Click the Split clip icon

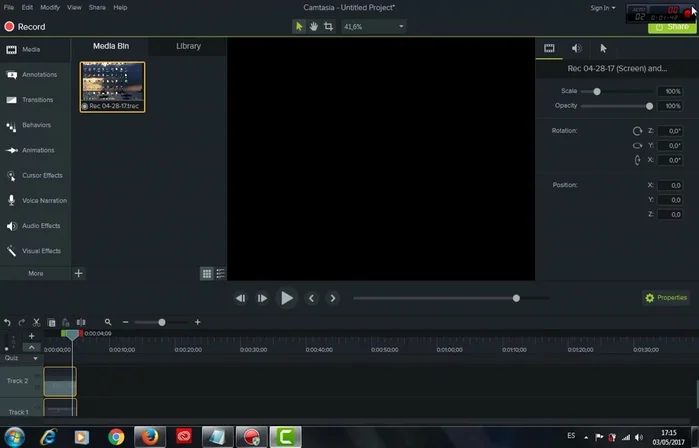tap(81, 322)
